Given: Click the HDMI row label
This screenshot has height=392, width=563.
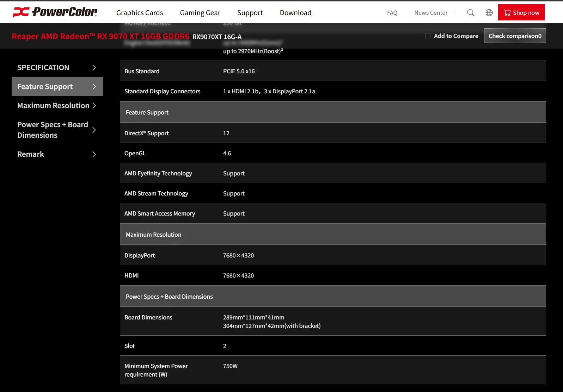Looking at the screenshot, I should coord(131,275).
